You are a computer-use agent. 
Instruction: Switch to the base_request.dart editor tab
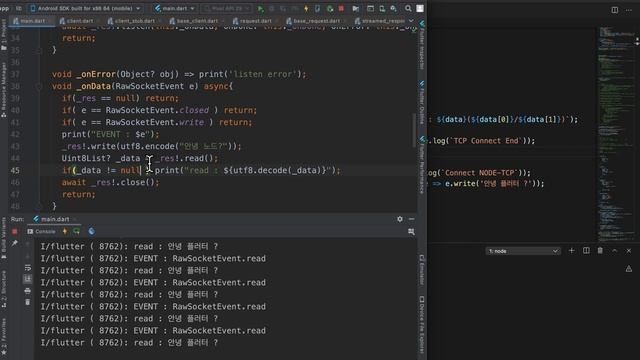pyautogui.click(x=316, y=21)
